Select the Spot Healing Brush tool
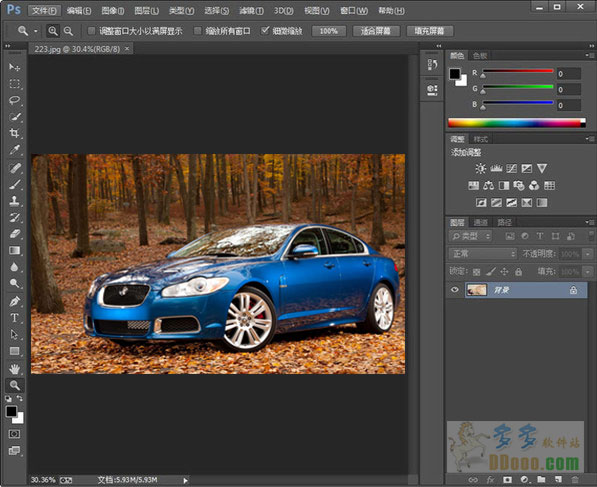597x487 pixels. 14,168
